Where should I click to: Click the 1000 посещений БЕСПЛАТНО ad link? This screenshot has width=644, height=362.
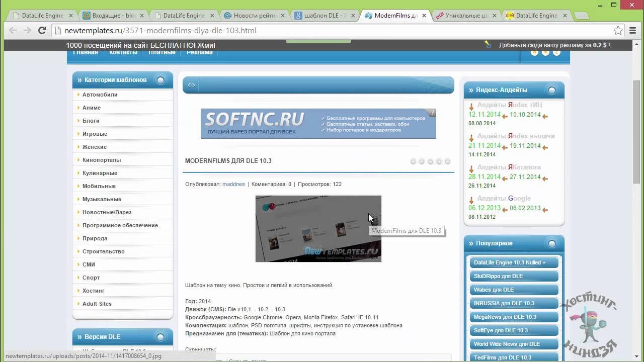click(x=140, y=45)
